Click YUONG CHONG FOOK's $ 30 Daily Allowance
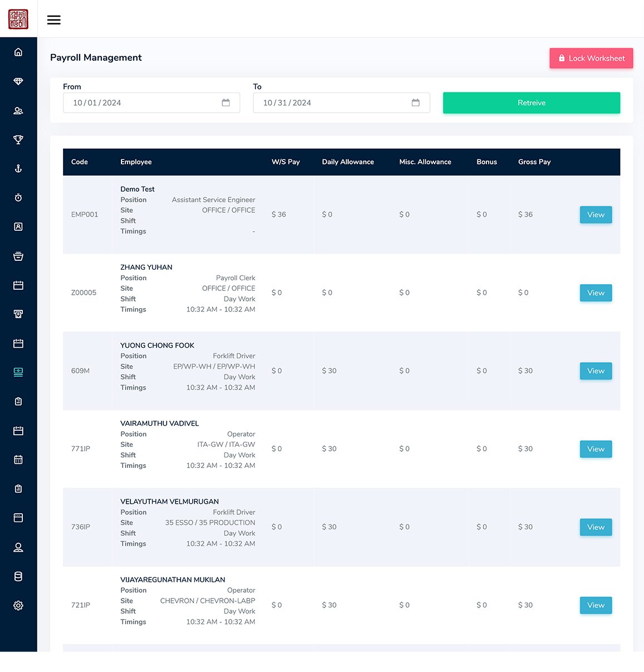 point(329,371)
